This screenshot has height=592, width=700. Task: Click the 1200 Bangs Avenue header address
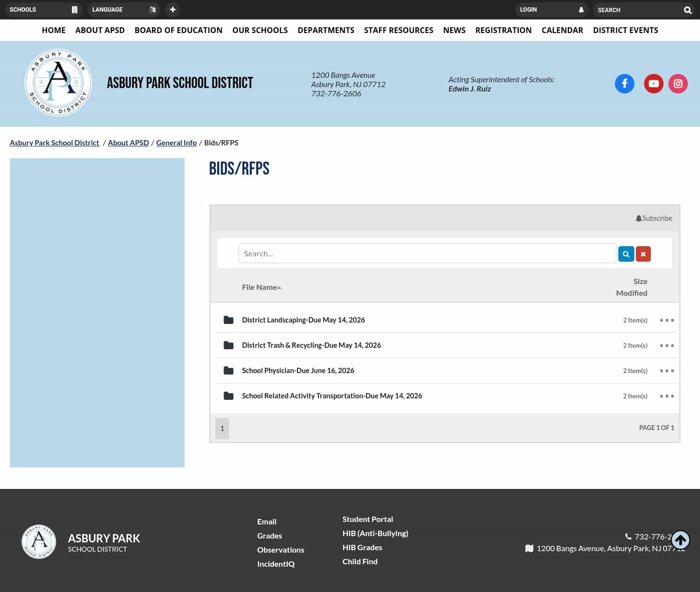click(343, 75)
